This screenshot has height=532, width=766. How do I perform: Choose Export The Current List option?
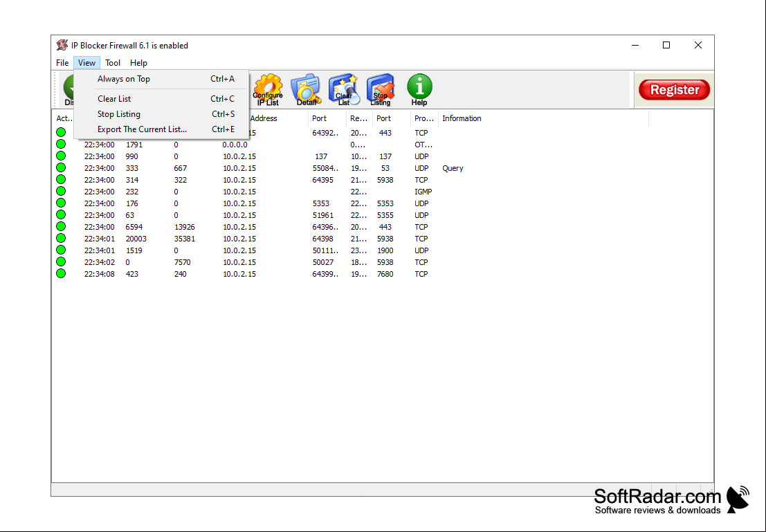162,129
